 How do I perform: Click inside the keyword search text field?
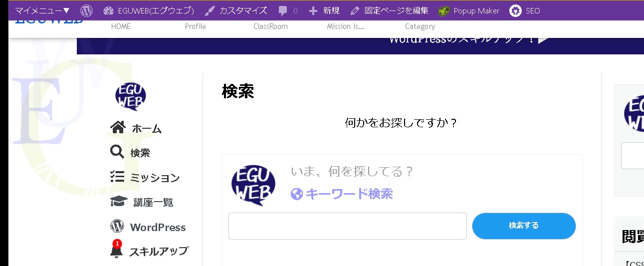click(x=347, y=226)
